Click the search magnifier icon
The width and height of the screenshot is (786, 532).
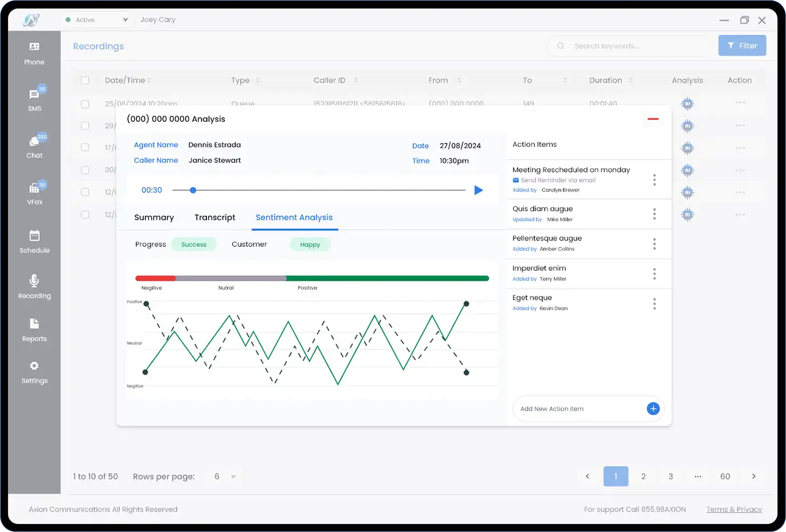pyautogui.click(x=560, y=46)
